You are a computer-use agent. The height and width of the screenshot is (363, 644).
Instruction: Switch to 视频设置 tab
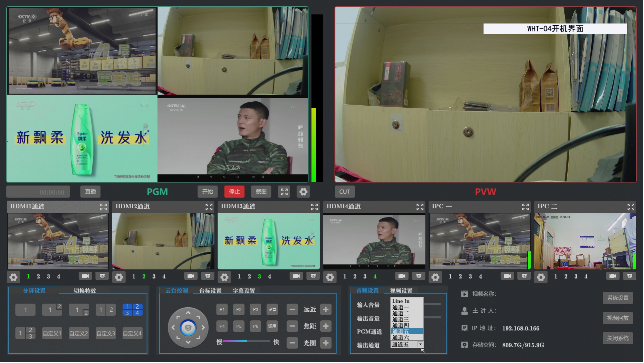click(x=401, y=291)
